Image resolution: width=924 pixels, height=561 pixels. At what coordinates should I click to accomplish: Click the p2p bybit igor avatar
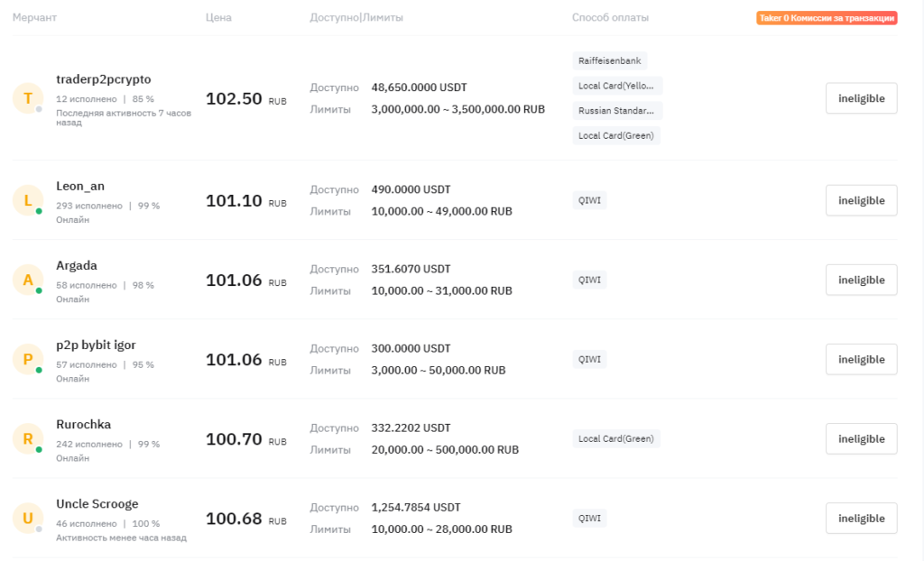(x=28, y=360)
